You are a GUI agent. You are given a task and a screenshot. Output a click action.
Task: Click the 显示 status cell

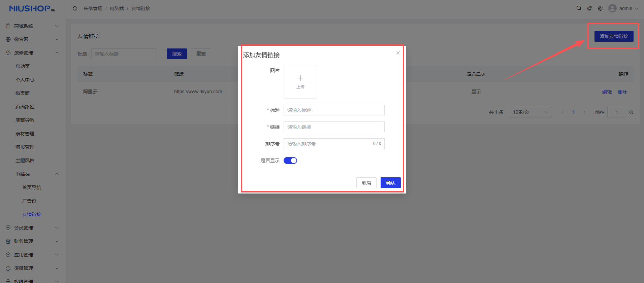476,92
